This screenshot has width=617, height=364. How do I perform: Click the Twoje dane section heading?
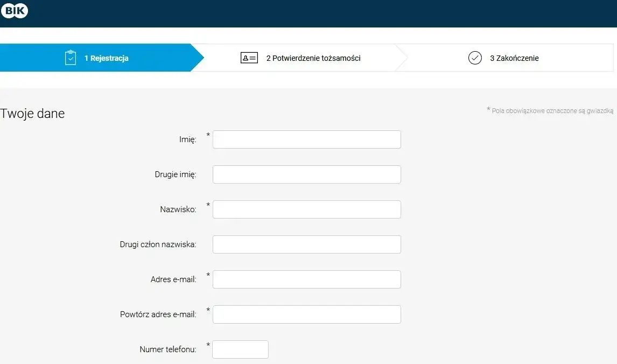click(32, 113)
